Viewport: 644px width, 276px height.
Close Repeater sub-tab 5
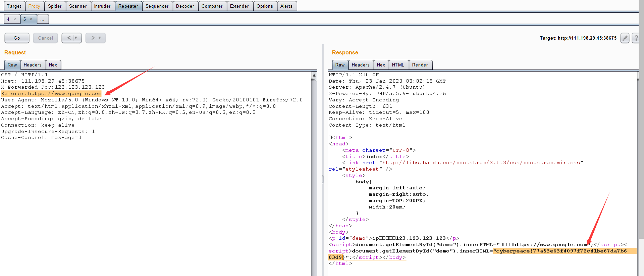click(x=31, y=19)
